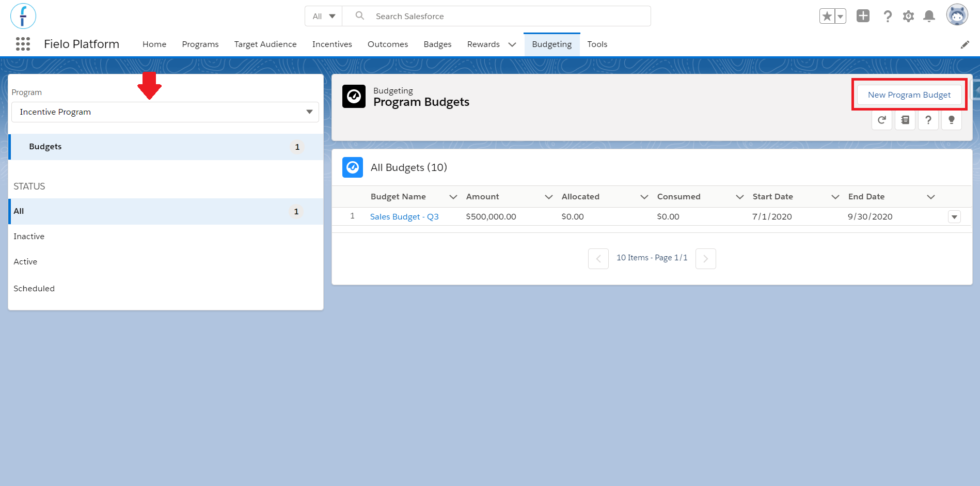Open the Outcomes tab
The image size is (980, 486).
click(388, 44)
